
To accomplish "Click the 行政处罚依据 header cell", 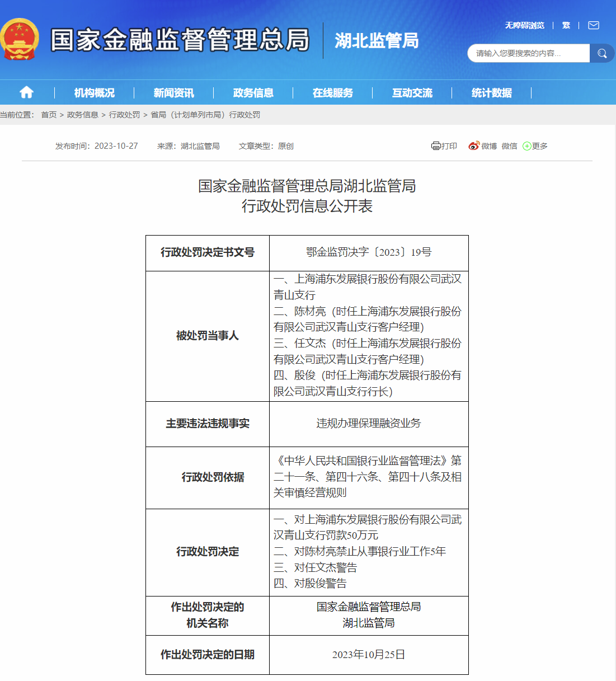I will 208,477.
